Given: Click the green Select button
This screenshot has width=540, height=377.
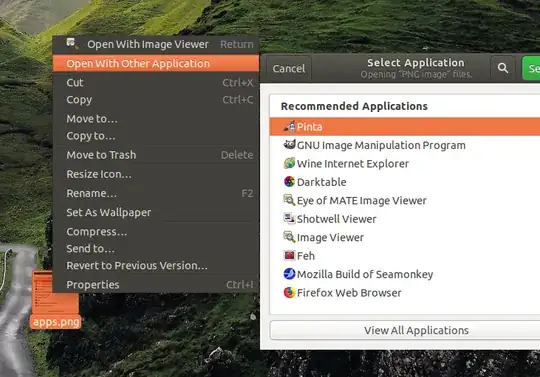Looking at the screenshot, I should click(531, 68).
